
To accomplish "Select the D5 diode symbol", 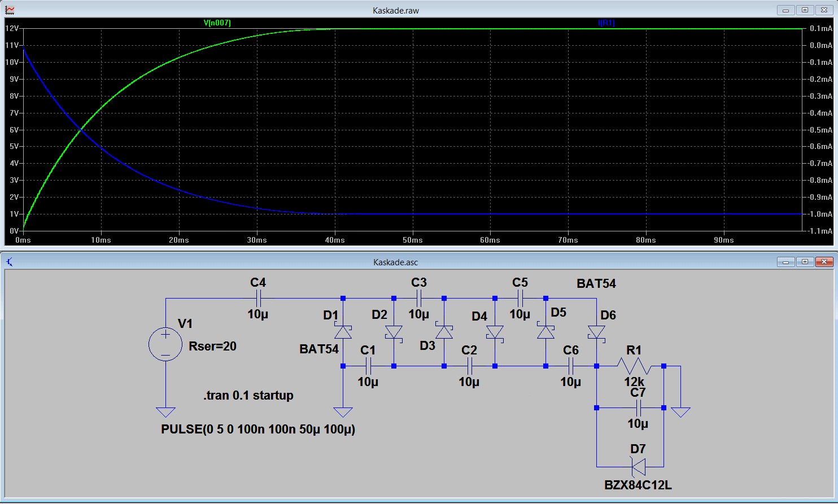I will (x=545, y=332).
